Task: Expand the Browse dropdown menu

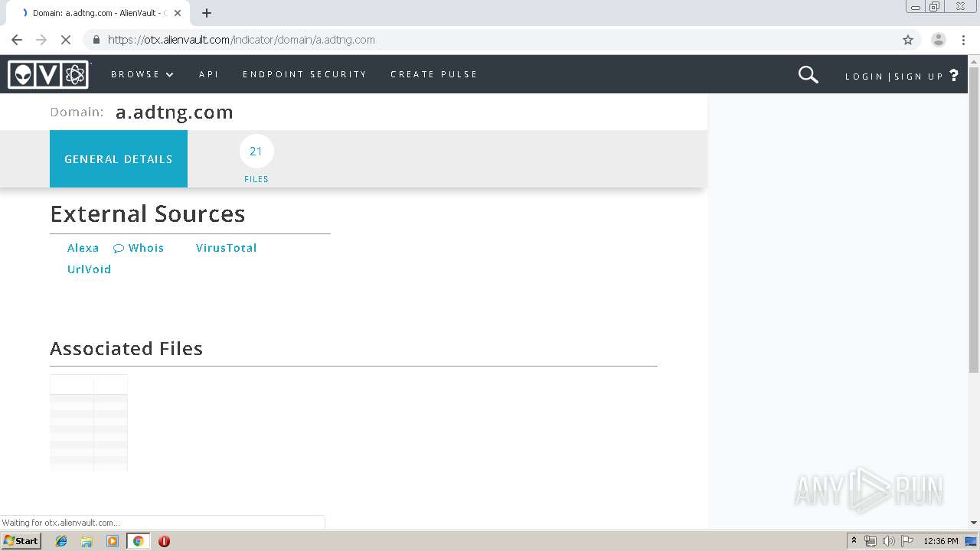Action: [142, 74]
